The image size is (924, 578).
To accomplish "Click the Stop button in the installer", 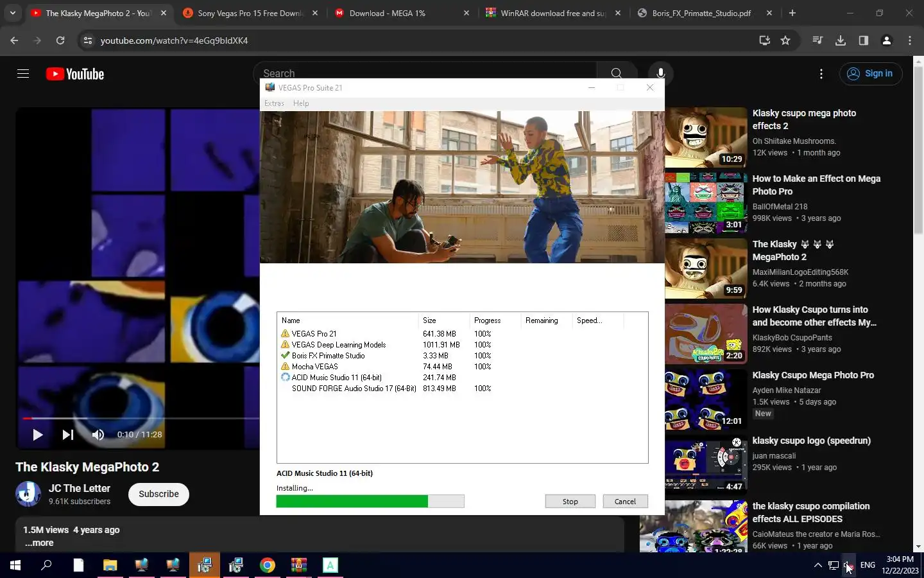I will pos(570,502).
